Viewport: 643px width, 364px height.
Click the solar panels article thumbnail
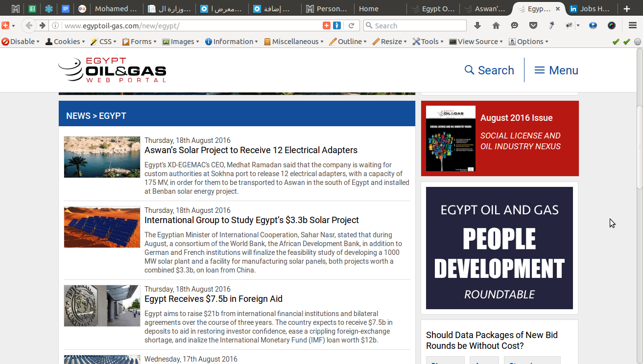[102, 227]
